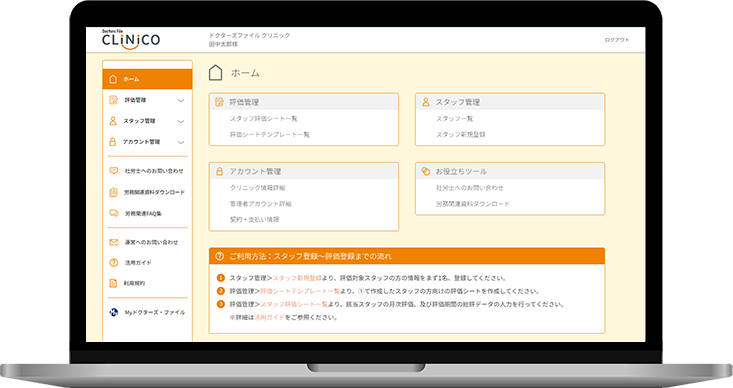Open 社労士へのお問い合わせ in the お役立ちツール card

coord(470,188)
